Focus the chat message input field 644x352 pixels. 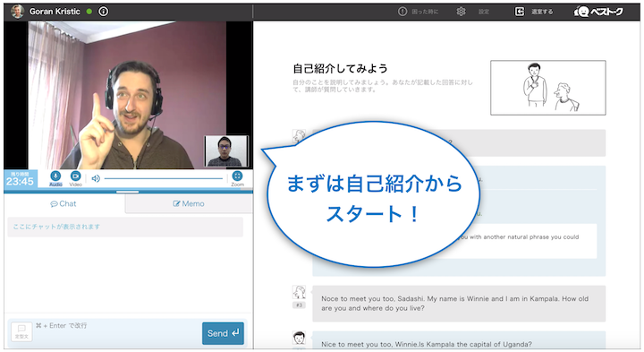117,332
